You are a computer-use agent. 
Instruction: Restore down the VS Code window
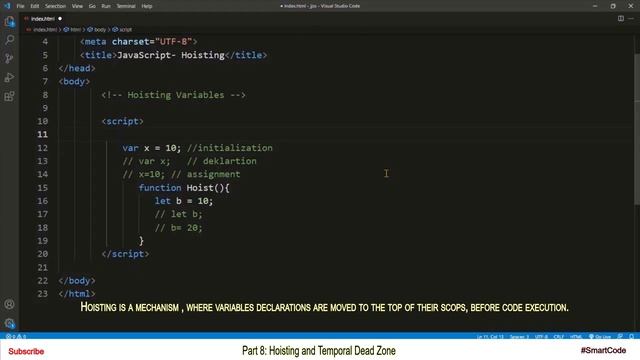(613, 6)
